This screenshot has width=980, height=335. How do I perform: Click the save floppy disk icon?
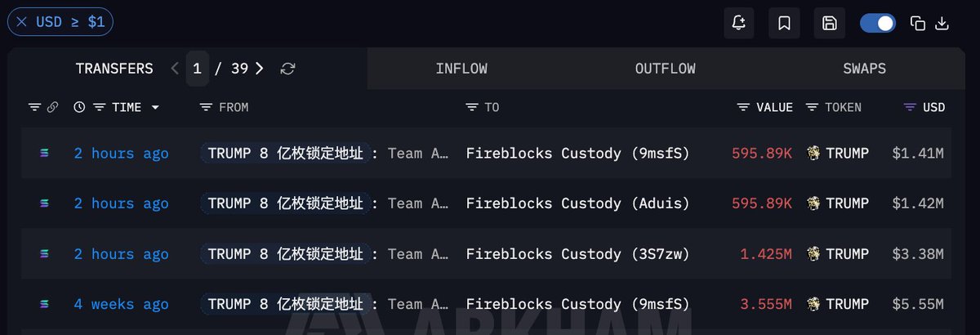click(x=830, y=23)
